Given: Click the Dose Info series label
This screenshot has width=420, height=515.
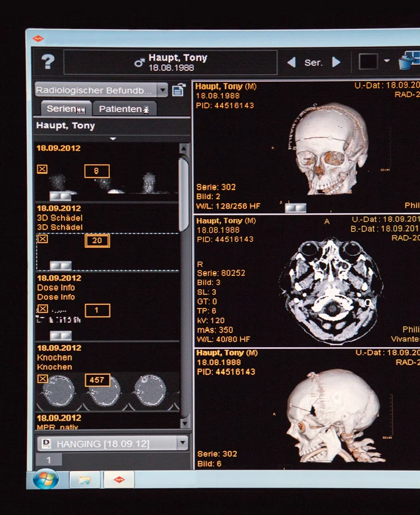Looking at the screenshot, I should pos(56,292).
